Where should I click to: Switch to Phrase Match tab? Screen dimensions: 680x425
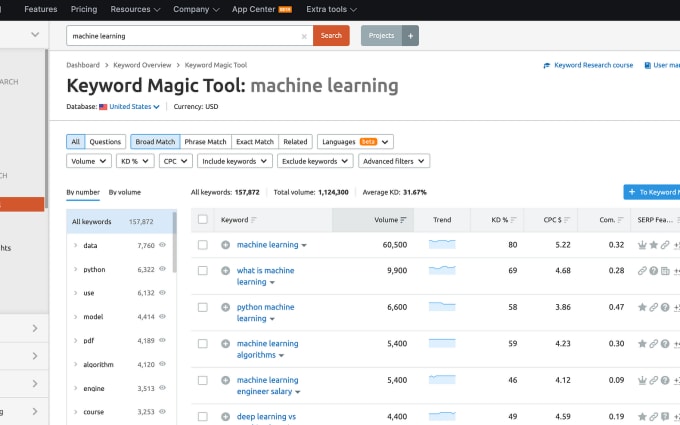click(x=205, y=142)
